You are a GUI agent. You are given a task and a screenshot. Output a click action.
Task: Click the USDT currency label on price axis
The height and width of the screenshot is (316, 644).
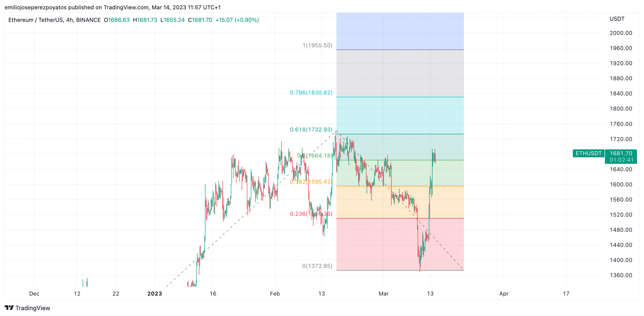tap(617, 19)
